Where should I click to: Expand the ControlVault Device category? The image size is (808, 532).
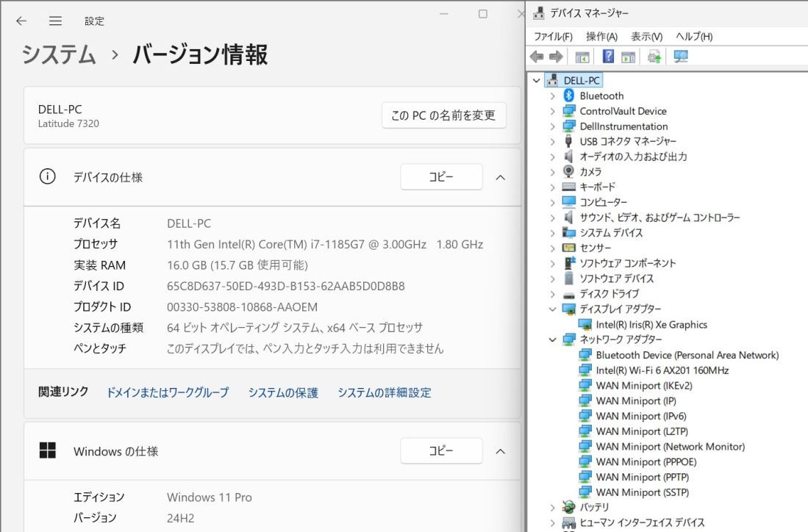coord(552,111)
